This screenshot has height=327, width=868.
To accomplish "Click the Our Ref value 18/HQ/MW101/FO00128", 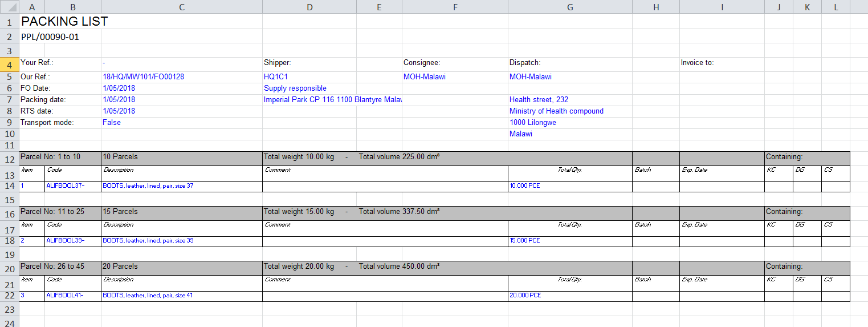I will [144, 76].
